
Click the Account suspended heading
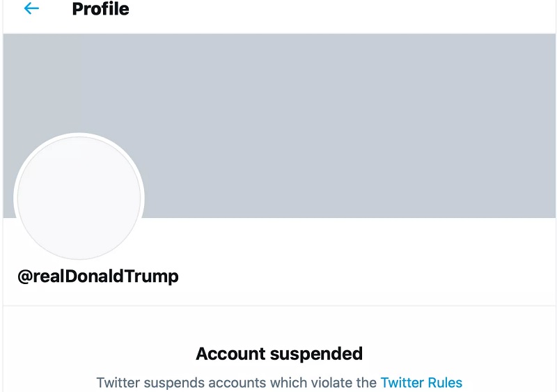(279, 354)
